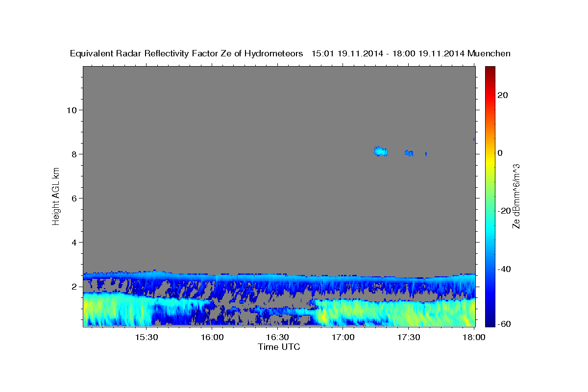
Task: Click the colorbar value label 0
Action: pyautogui.click(x=500, y=153)
